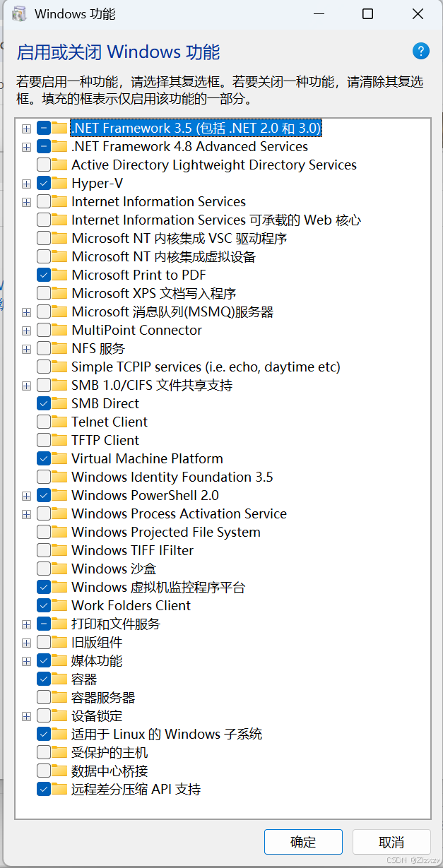Click folder icon beside Telnet Client
This screenshot has width=443, height=868.
coord(60,422)
